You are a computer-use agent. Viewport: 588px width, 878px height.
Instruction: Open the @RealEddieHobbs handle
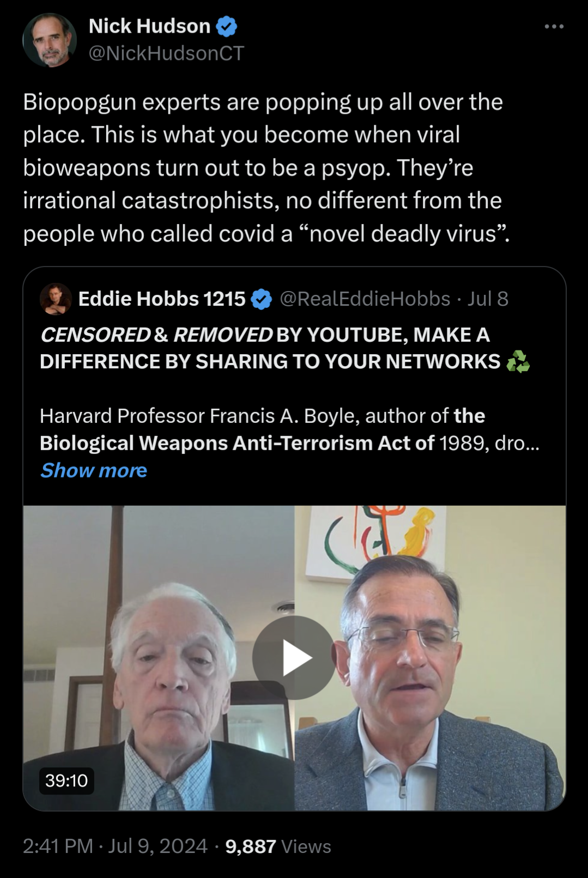(x=365, y=299)
